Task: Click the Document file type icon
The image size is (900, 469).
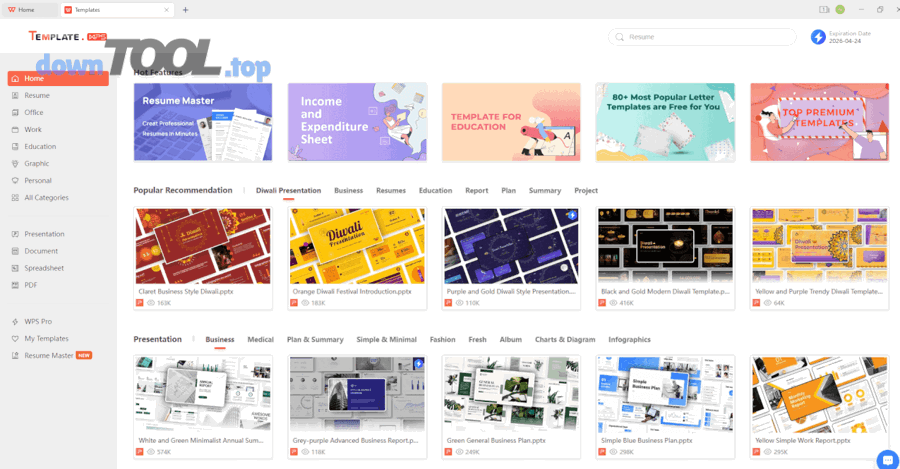Action: coord(15,251)
